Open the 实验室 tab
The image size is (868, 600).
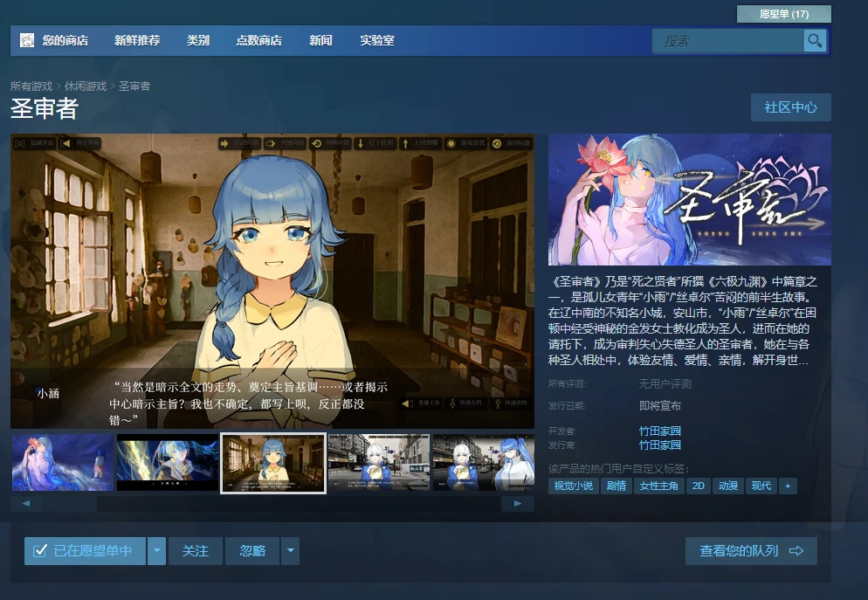tap(377, 40)
